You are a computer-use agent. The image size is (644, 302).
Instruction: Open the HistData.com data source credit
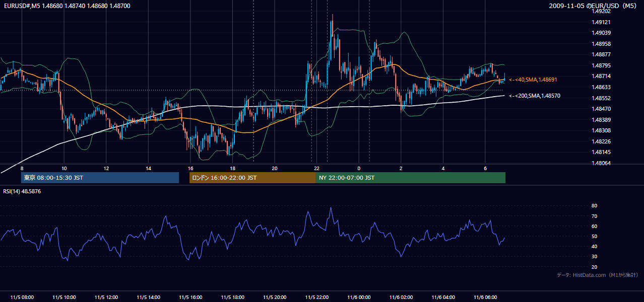597,275
